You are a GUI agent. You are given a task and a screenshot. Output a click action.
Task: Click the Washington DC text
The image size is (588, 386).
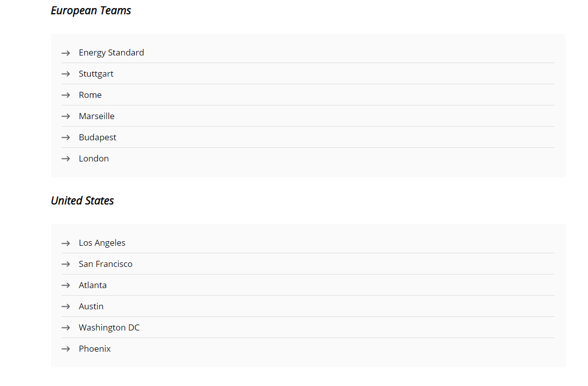point(109,328)
